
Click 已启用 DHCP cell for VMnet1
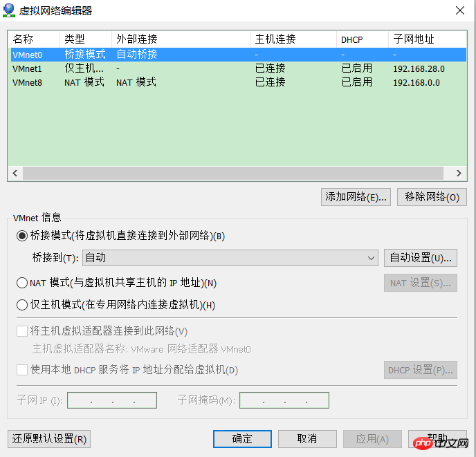(x=357, y=68)
